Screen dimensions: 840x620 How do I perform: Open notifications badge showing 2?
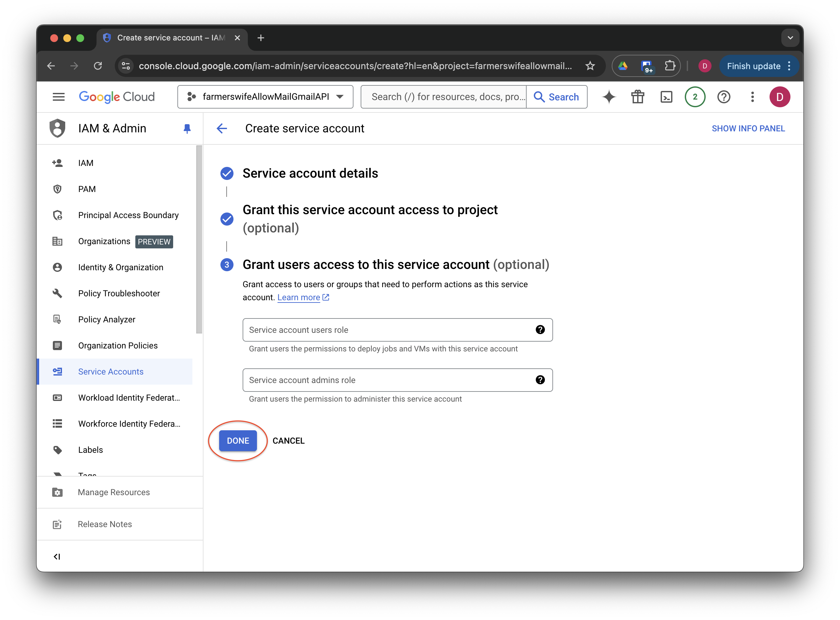[x=695, y=97]
